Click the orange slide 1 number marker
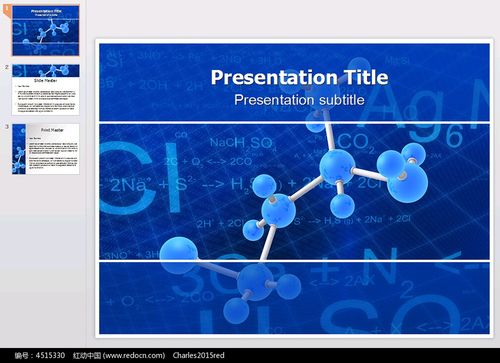 [x=7, y=10]
